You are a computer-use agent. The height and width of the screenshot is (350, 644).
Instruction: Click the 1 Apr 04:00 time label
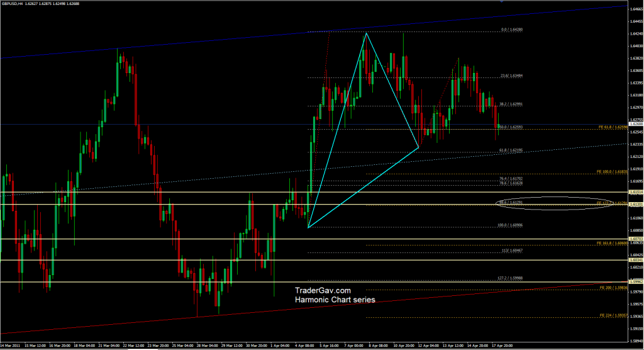pos(280,346)
